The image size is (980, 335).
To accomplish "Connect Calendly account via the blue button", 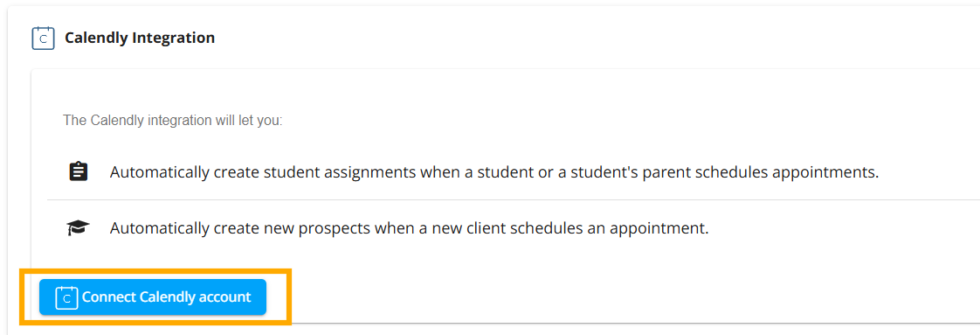I will [153, 297].
